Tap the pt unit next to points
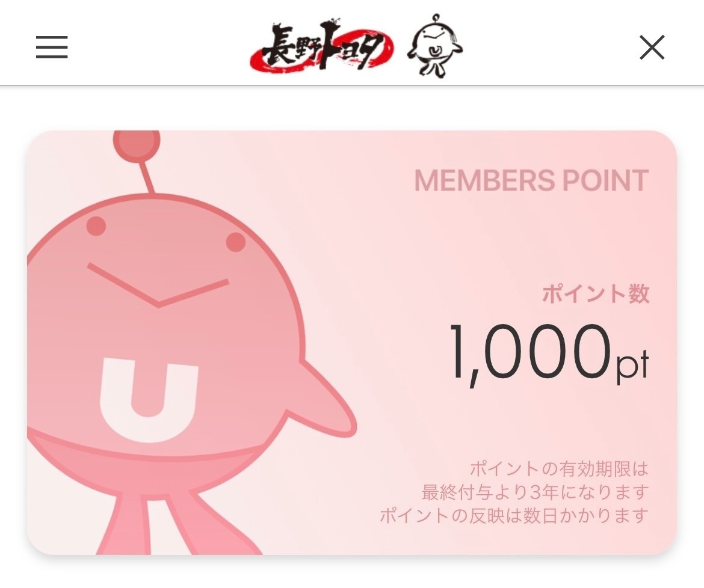Image resolution: width=704 pixels, height=588 pixels. point(631,366)
